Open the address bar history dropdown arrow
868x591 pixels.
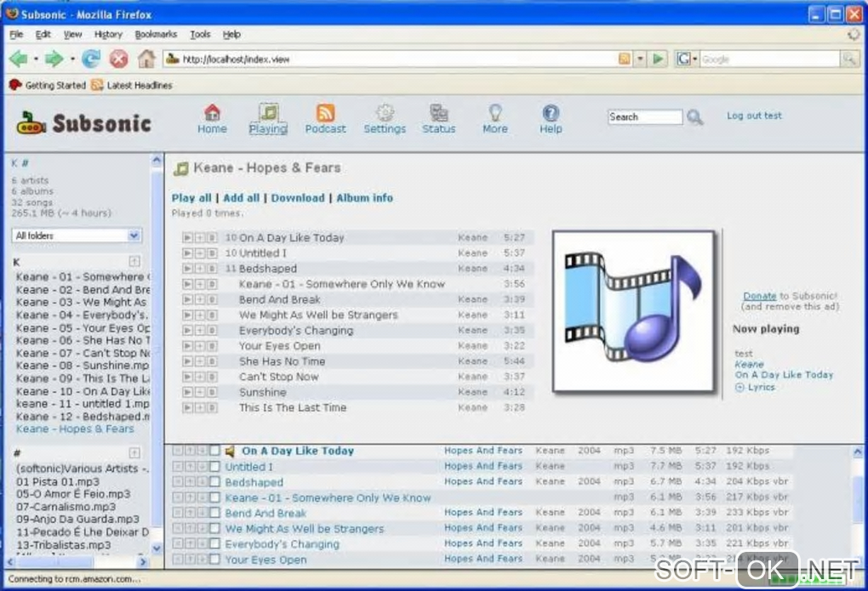[641, 59]
